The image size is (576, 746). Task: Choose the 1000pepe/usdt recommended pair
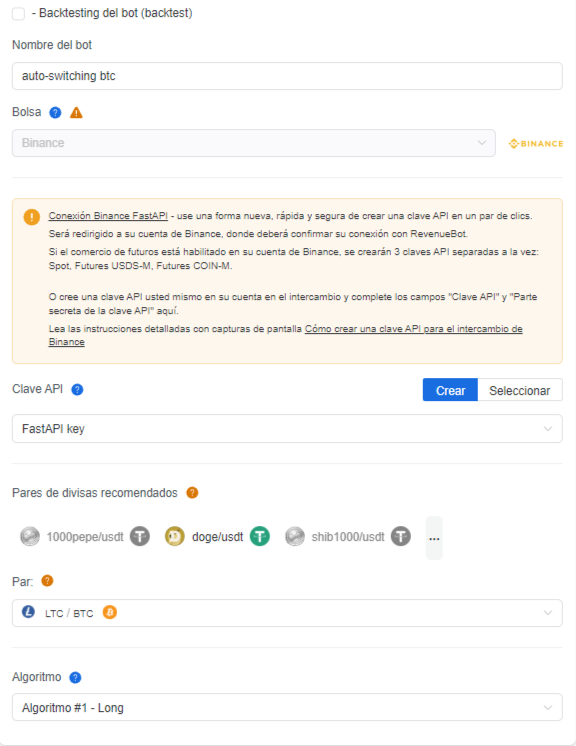point(85,537)
